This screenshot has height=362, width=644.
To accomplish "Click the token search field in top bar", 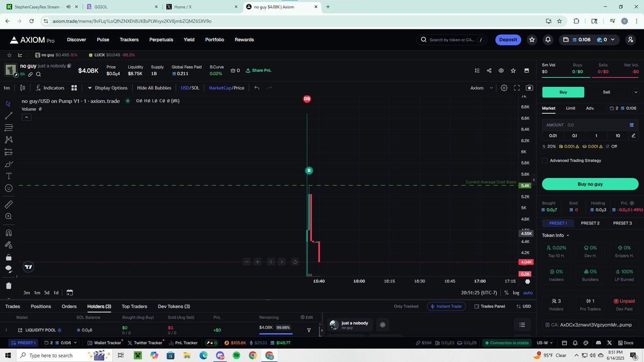I will click(452, 40).
